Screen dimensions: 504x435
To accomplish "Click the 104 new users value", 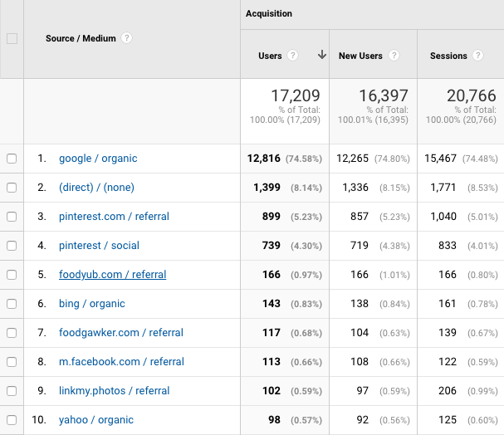I will pos(360,333).
